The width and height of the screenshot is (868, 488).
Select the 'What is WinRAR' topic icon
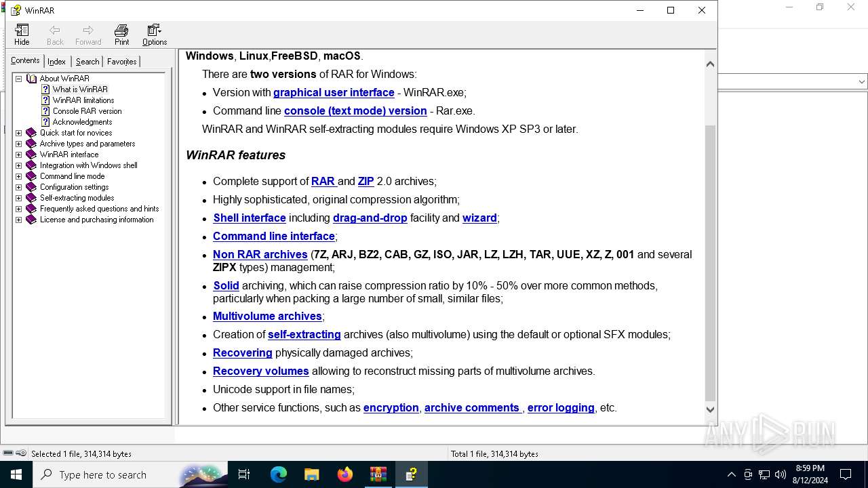pyautogui.click(x=45, y=89)
